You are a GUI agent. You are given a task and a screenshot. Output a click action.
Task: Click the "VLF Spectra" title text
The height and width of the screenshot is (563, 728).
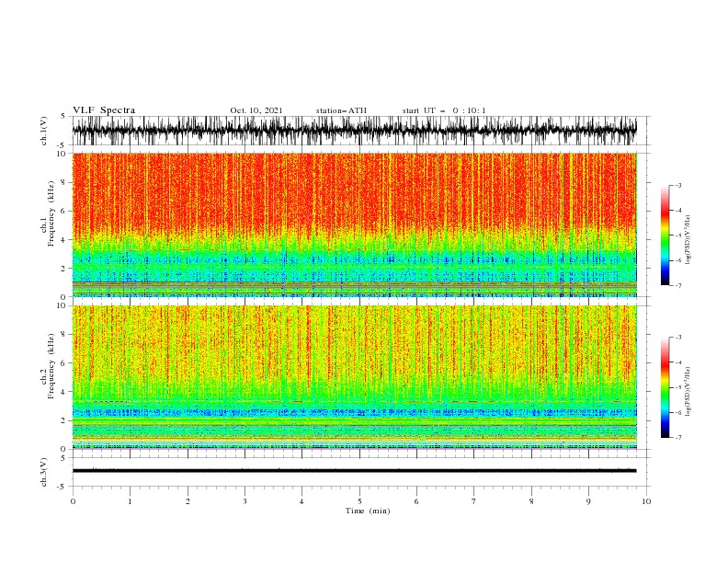point(104,110)
